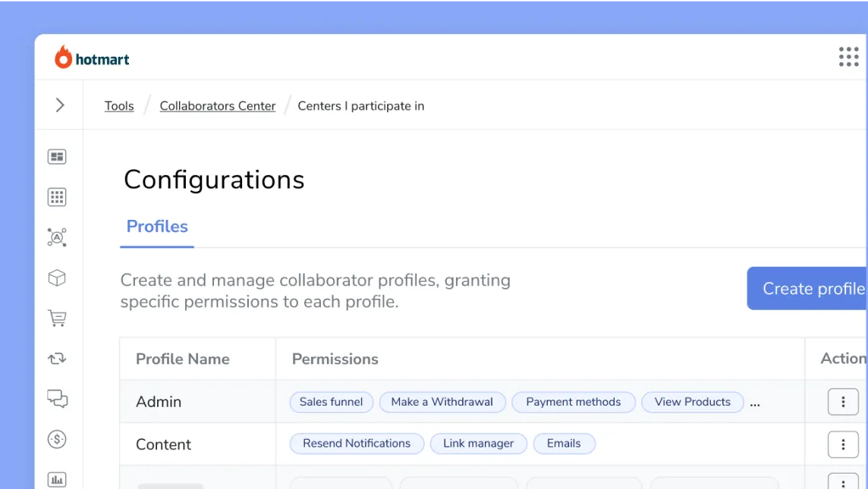The width and height of the screenshot is (868, 489).
Task: Open the bar-chart reports icon in sidebar
Action: point(57,479)
